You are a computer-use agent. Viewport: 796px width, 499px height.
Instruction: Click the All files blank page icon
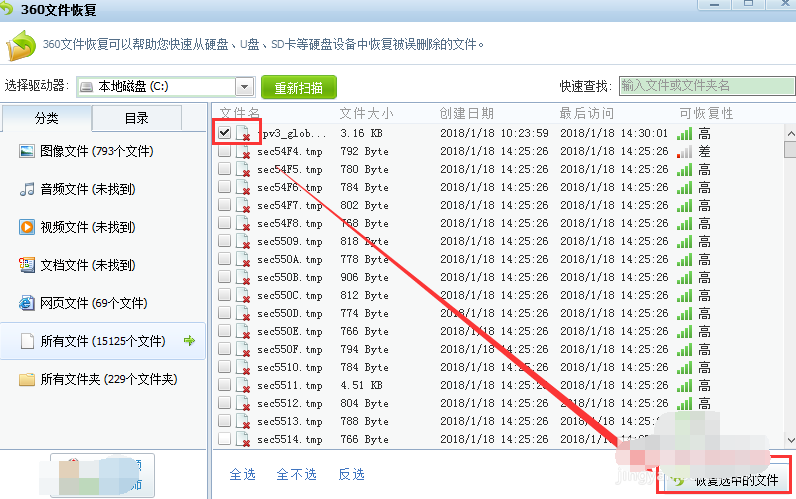(27, 341)
